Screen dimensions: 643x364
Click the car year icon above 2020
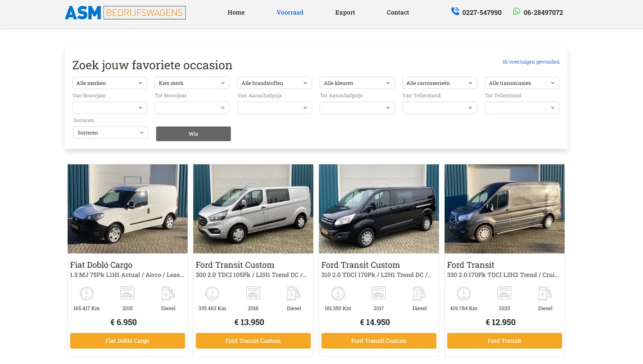(x=504, y=293)
